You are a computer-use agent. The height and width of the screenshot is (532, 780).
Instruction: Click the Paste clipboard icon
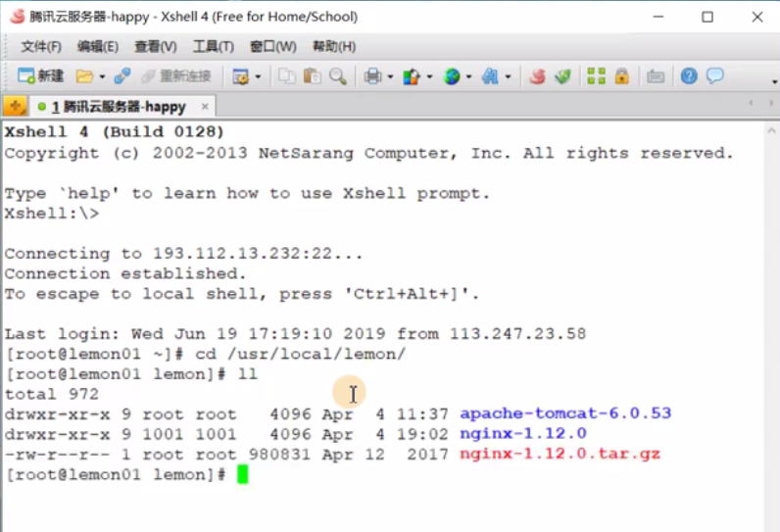coord(312,76)
